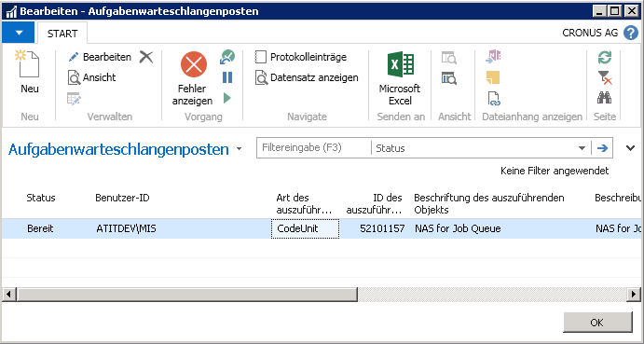Click the ID des auszuführ… column header
The width and height of the screenshot is (644, 344).
374,204
